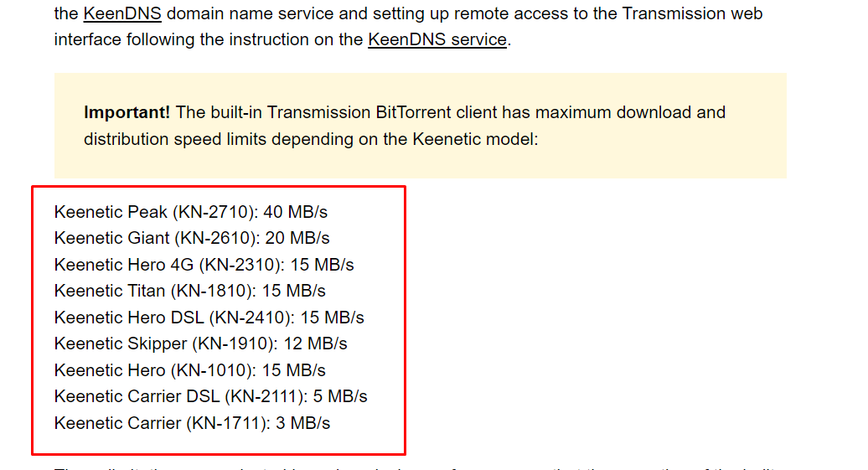The height and width of the screenshot is (470, 868).
Task: Click the bold Important! label
Action: [x=127, y=112]
